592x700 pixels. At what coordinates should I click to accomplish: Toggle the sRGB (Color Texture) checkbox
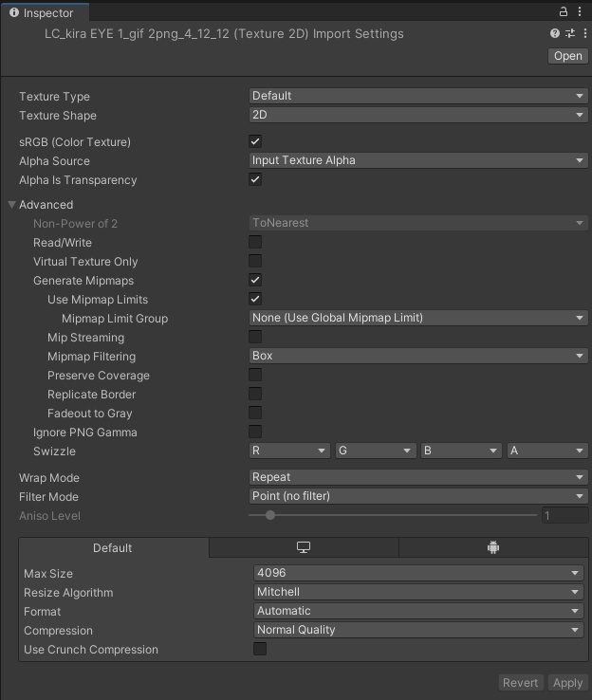255,141
